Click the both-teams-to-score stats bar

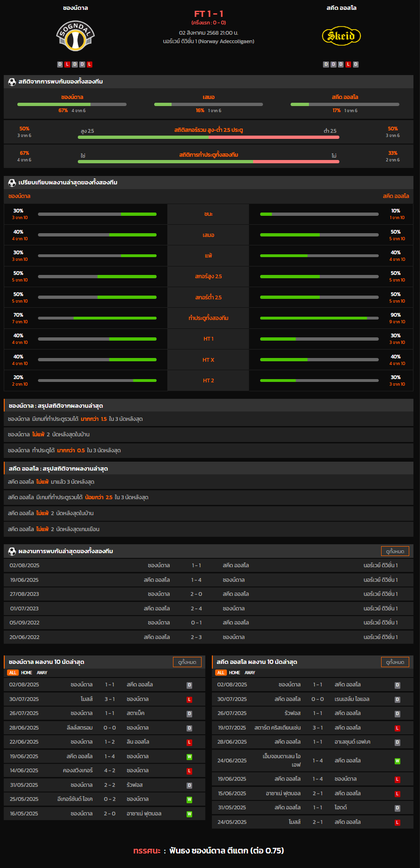209,161
